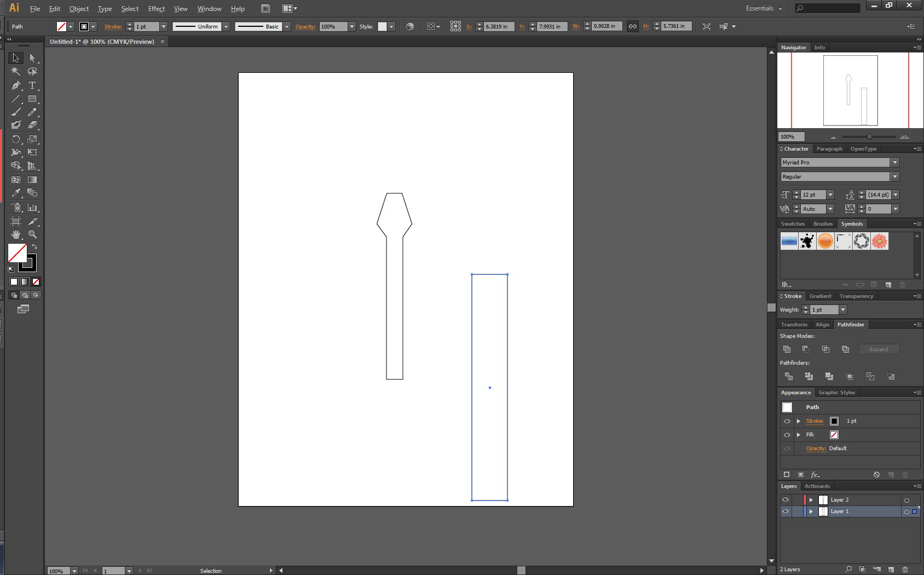This screenshot has height=575, width=924.
Task: Select the Pen tool
Action: point(15,86)
